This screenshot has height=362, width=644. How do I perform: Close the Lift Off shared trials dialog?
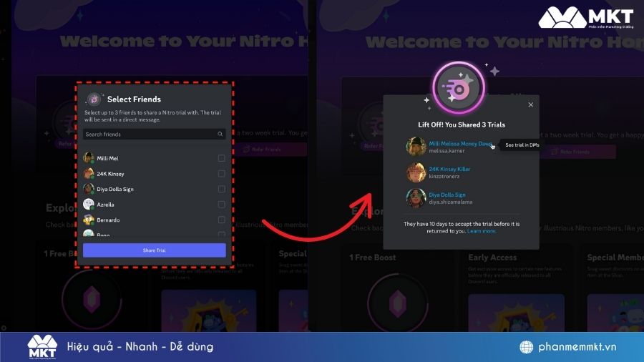tap(531, 104)
